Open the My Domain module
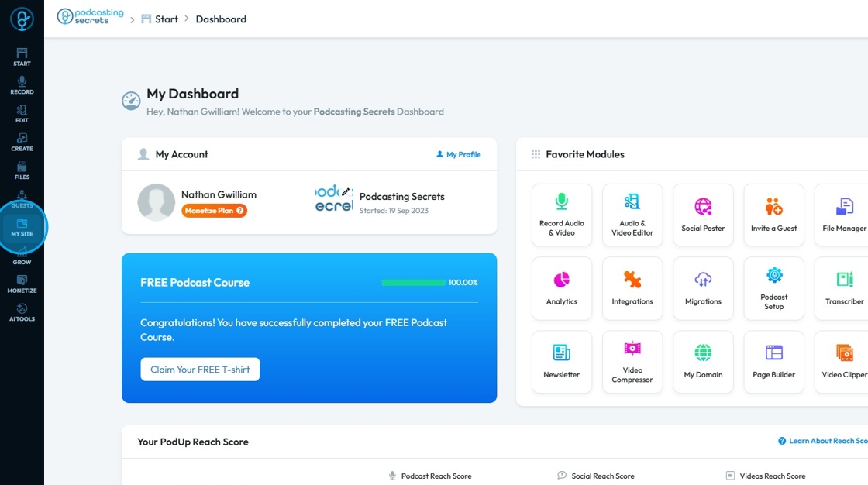Image resolution: width=868 pixels, height=485 pixels. (703, 362)
